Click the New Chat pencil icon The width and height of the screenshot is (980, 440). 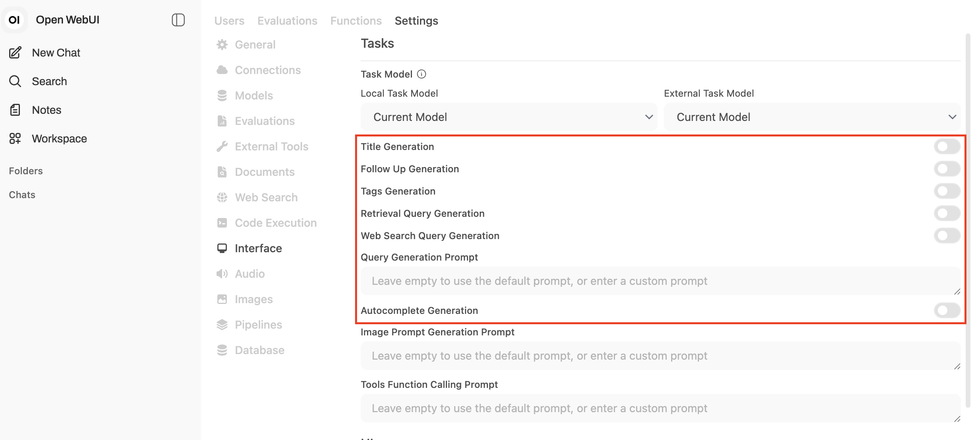click(x=15, y=53)
